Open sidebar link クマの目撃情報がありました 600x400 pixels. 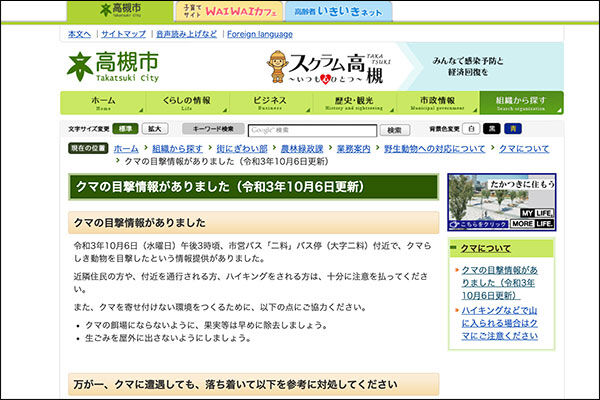499,282
